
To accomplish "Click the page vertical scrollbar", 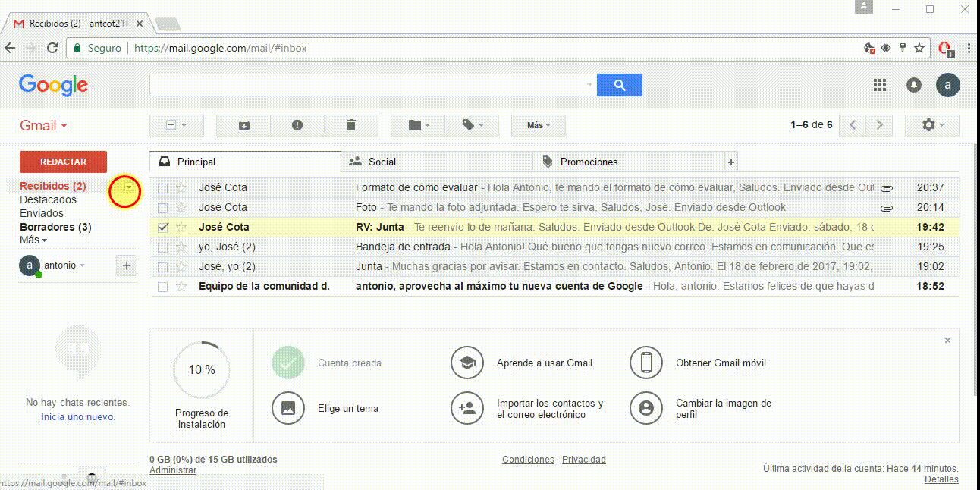I will tap(976, 269).
